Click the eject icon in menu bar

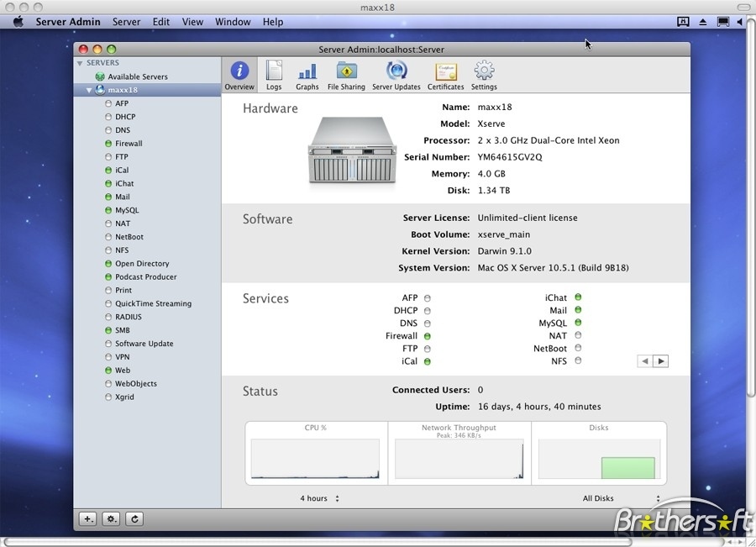tap(703, 22)
